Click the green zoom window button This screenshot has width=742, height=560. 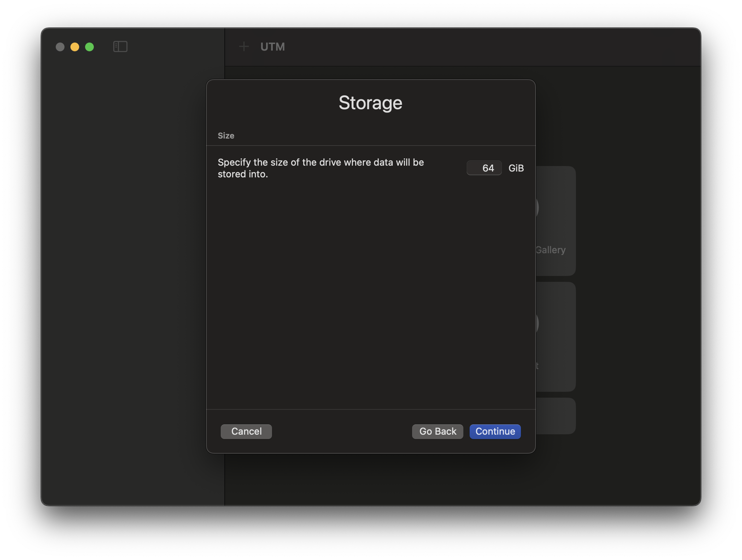tap(89, 47)
